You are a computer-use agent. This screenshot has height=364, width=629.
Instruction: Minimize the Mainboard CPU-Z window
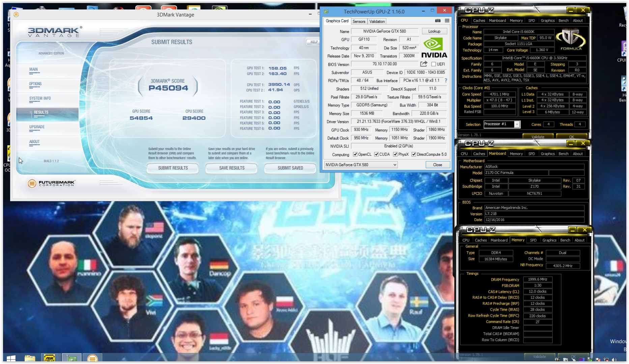click(571, 143)
